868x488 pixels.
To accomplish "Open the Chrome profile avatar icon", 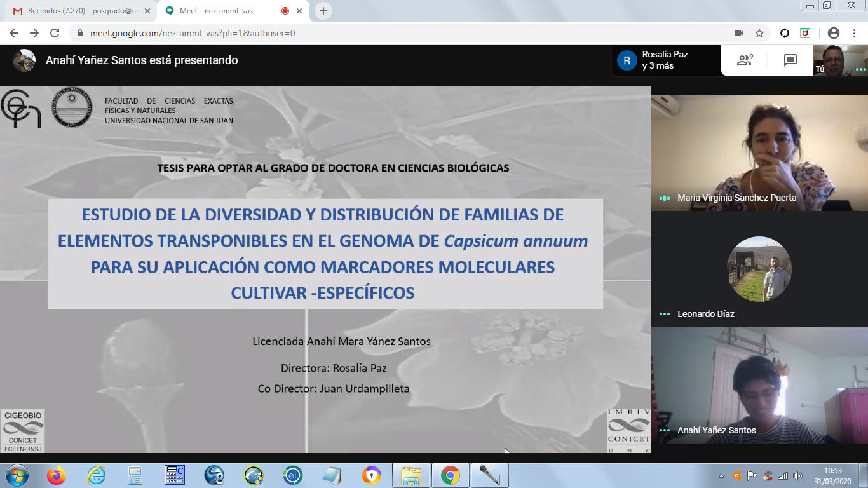I will [x=834, y=33].
